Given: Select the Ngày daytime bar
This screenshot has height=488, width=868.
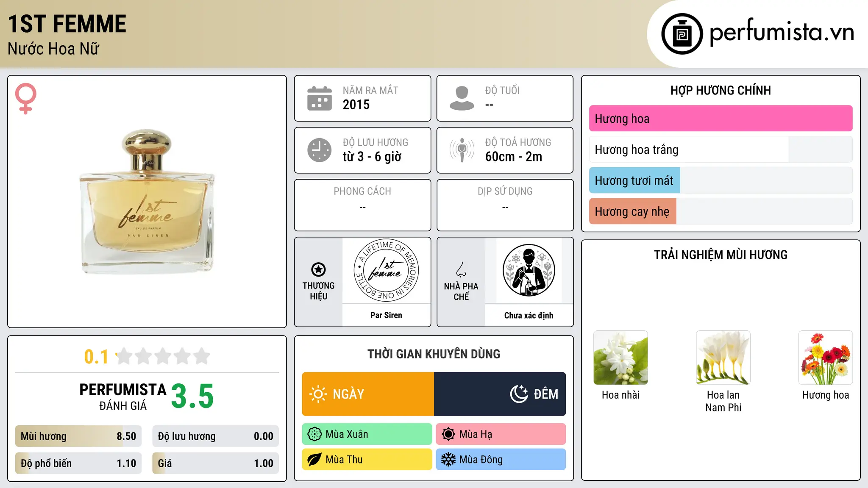Looking at the screenshot, I should (x=368, y=394).
